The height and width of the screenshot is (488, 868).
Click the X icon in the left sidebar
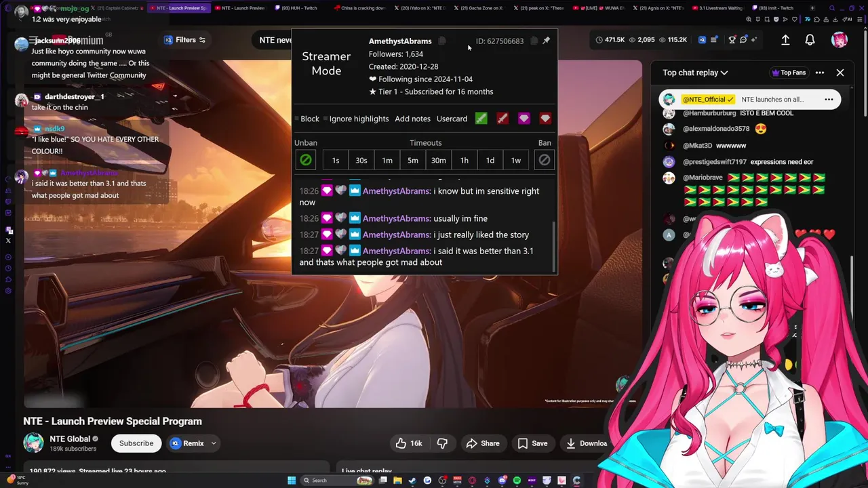click(8, 241)
